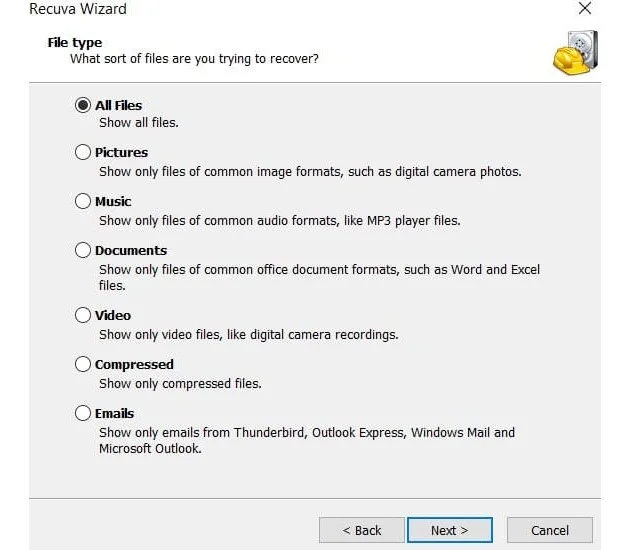Click the Cancel button

point(550,530)
